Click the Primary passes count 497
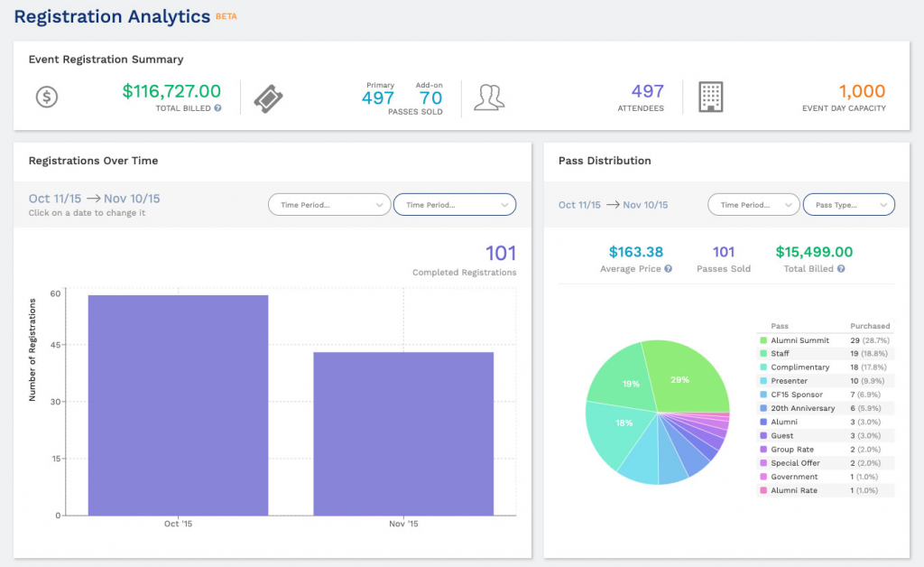This screenshot has width=924, height=567. [378, 98]
